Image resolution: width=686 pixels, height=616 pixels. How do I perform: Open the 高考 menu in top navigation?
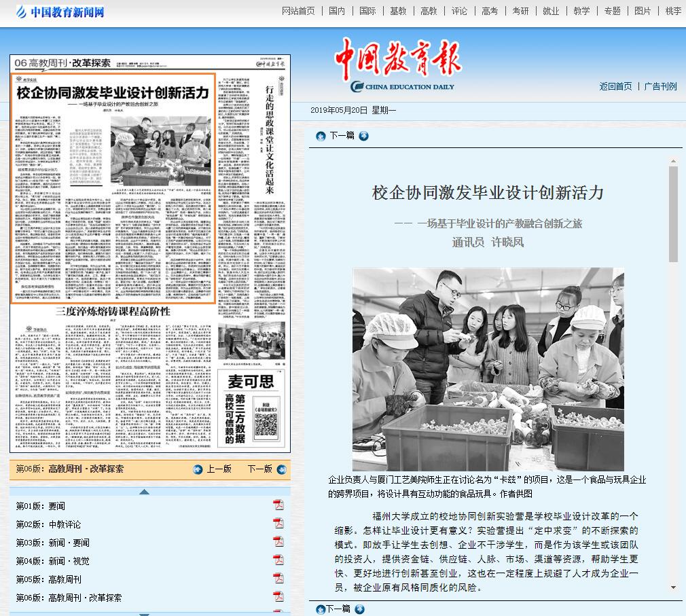490,11
